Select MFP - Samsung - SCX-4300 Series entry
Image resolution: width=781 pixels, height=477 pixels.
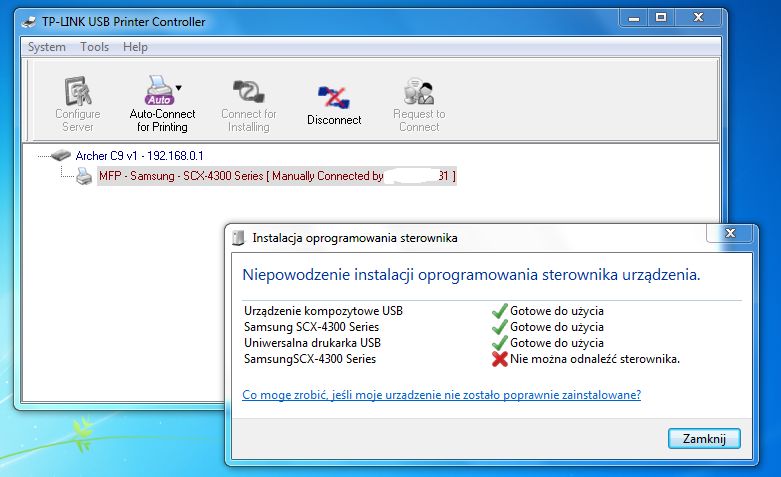[x=277, y=176]
